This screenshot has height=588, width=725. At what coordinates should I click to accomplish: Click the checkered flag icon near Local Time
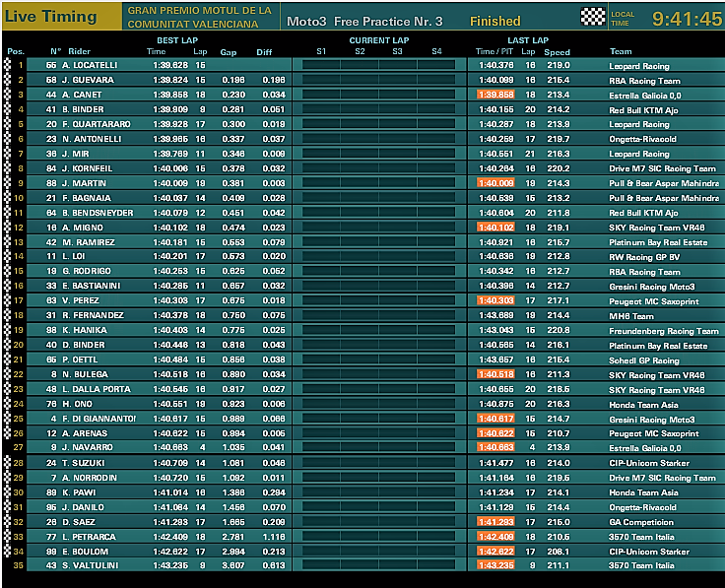[592, 17]
